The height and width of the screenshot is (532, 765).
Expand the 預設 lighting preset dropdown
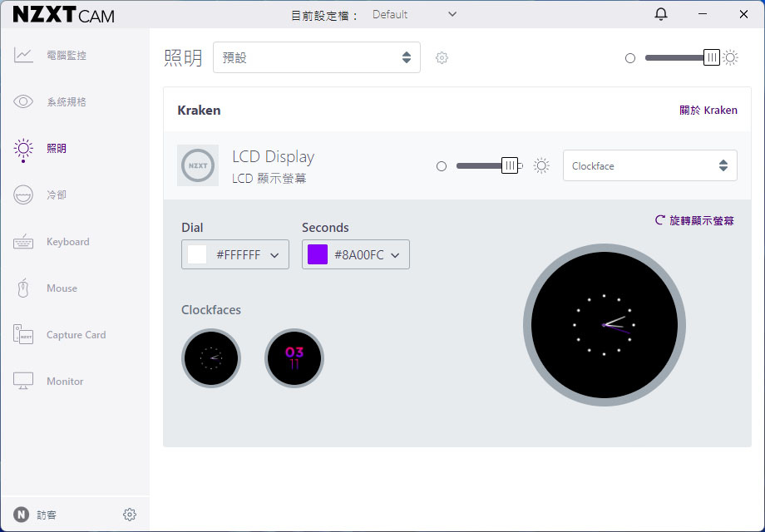coord(317,57)
